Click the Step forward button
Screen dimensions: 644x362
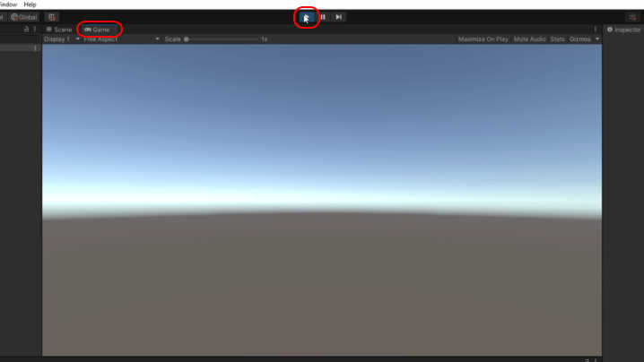[338, 17]
